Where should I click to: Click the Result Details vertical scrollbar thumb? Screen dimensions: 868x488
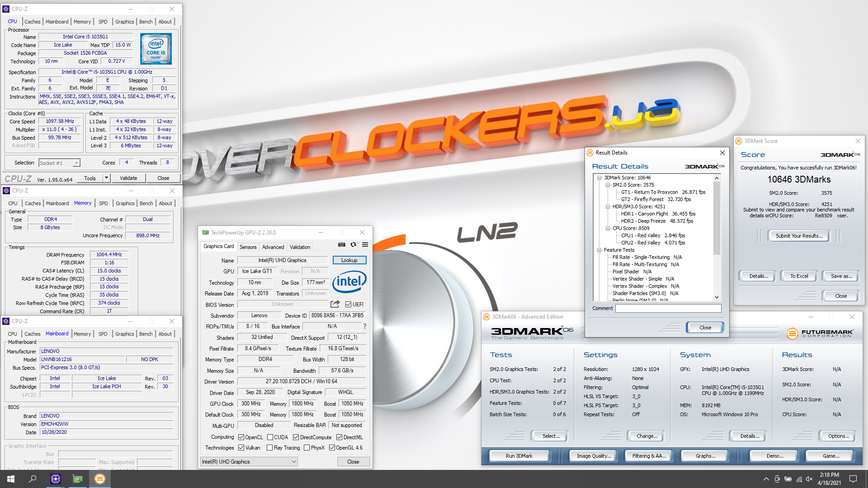717,218
